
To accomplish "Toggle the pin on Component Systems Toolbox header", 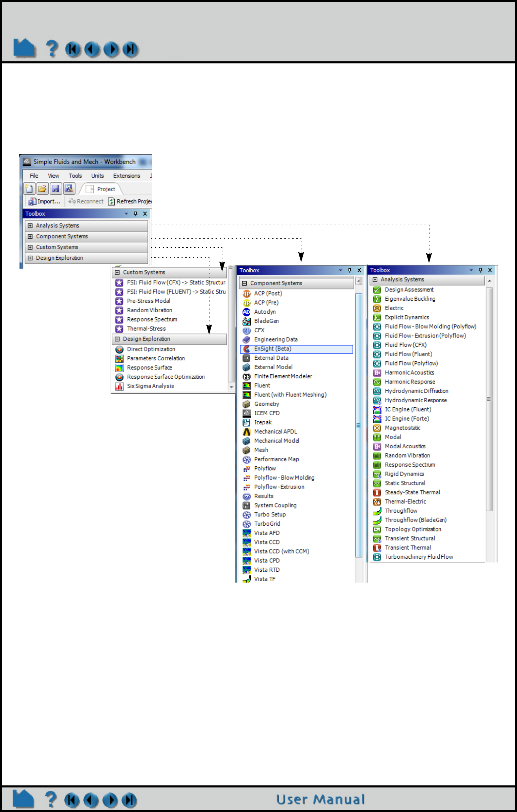I will (350, 270).
